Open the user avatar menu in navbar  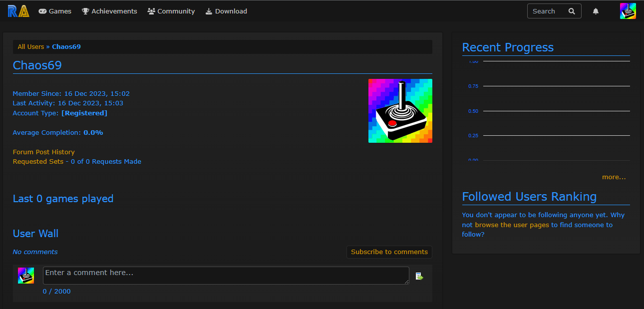(x=628, y=11)
